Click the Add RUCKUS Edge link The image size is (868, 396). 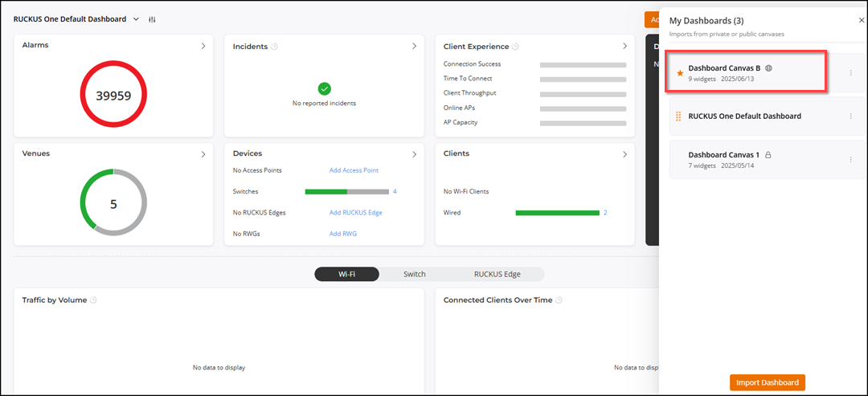click(355, 213)
